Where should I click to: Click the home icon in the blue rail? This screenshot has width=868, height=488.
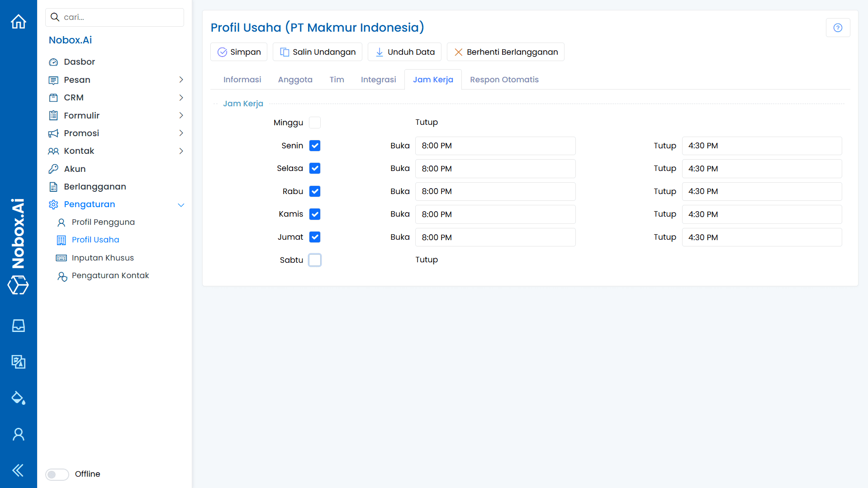pyautogui.click(x=18, y=21)
